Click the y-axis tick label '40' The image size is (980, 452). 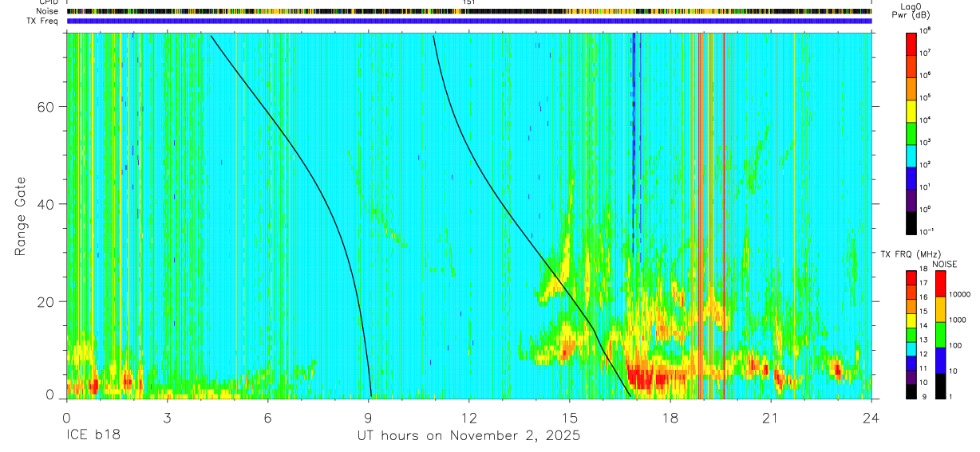tap(47, 205)
